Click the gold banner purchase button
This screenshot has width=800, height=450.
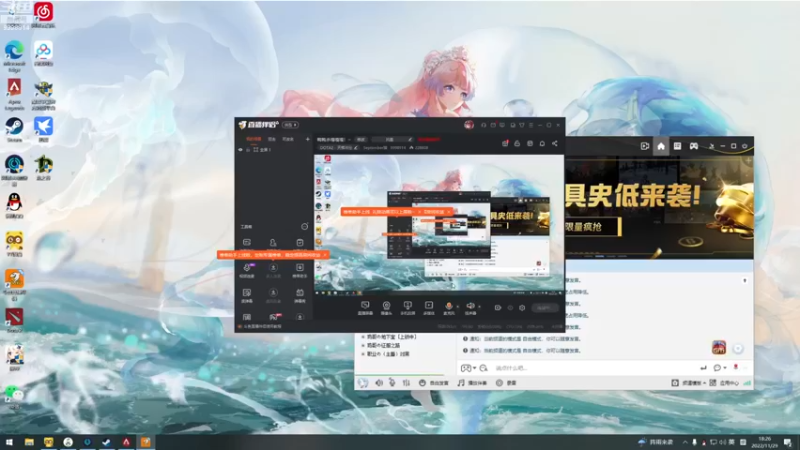593,227
